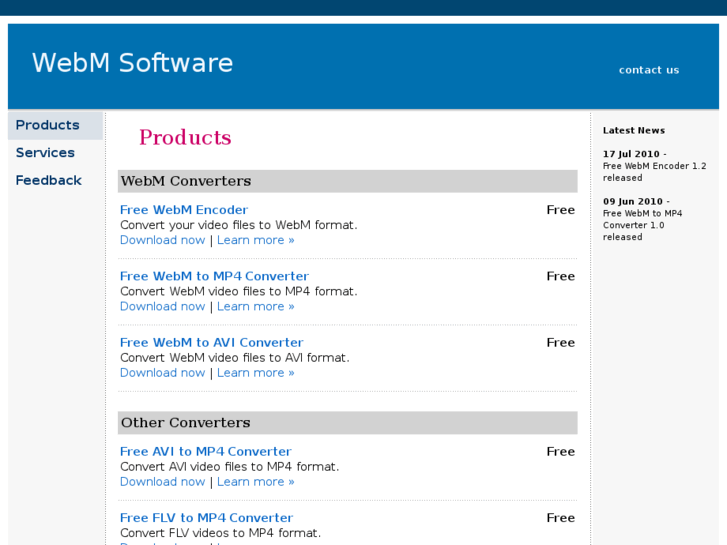
Task: Open Free FLV to MP4 Converter link
Action: (x=206, y=518)
